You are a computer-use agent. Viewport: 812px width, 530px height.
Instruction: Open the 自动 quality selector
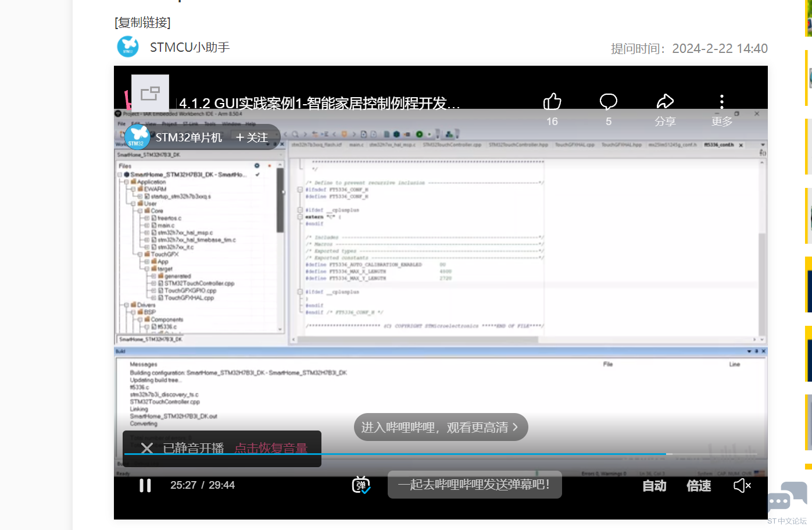coord(654,486)
